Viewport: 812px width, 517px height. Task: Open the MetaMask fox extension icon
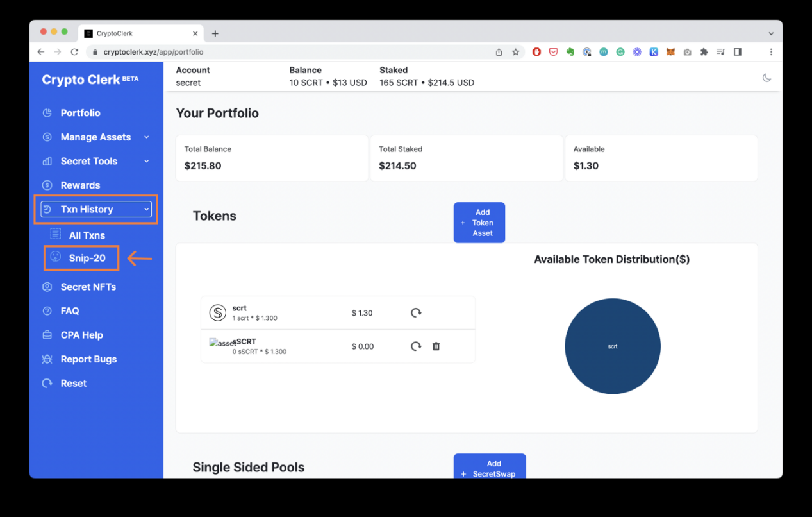tap(670, 52)
